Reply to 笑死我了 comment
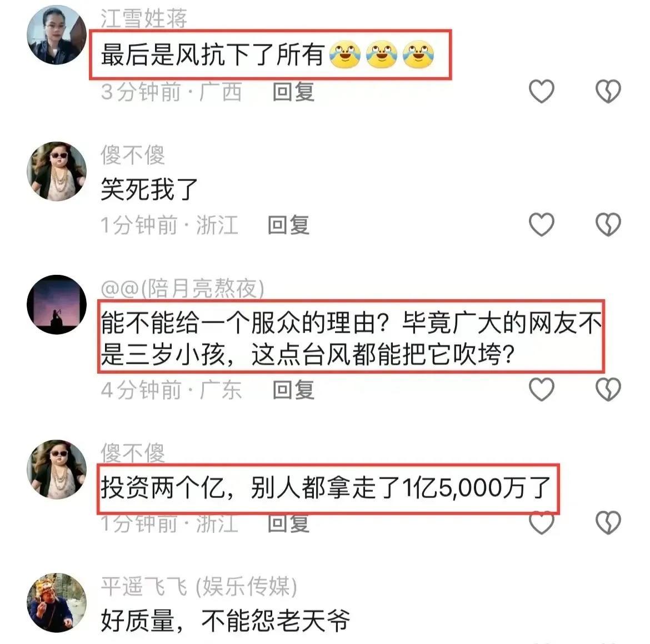The image size is (650, 644). 288,225
